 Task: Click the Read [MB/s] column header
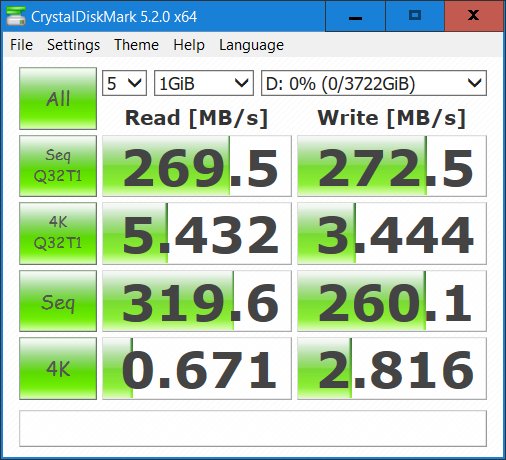pos(196,118)
